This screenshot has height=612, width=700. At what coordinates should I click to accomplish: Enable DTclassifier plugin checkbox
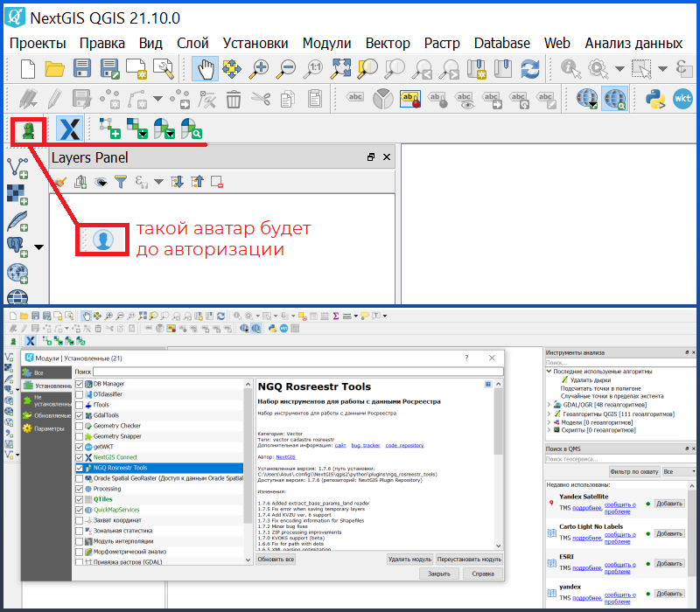[x=80, y=394]
